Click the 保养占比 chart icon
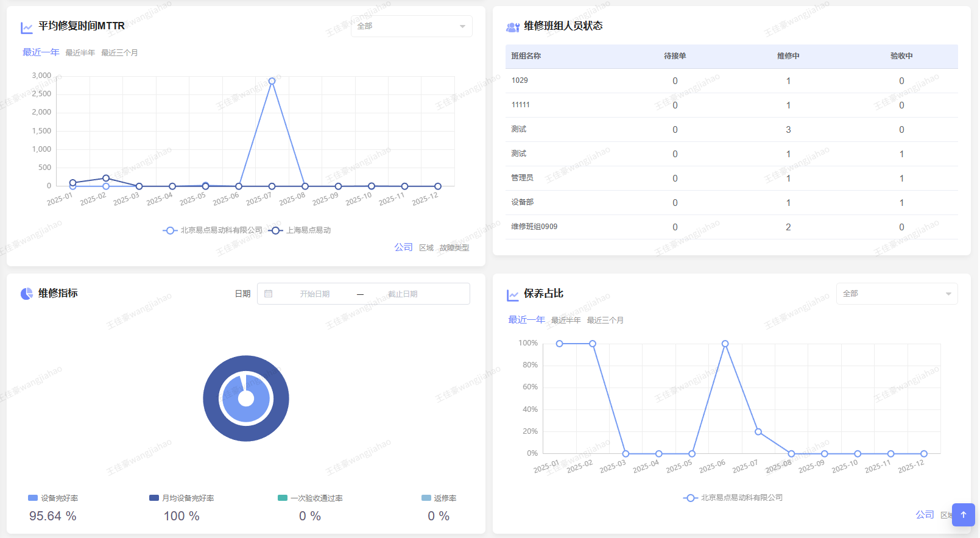 point(512,296)
